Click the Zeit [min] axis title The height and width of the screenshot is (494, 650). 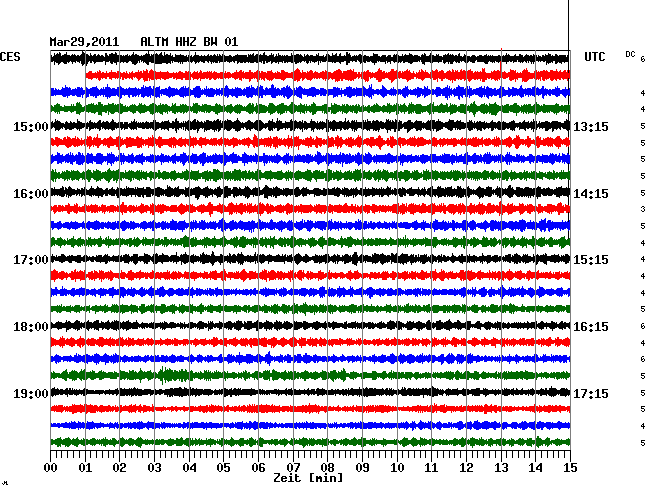pyautogui.click(x=308, y=478)
